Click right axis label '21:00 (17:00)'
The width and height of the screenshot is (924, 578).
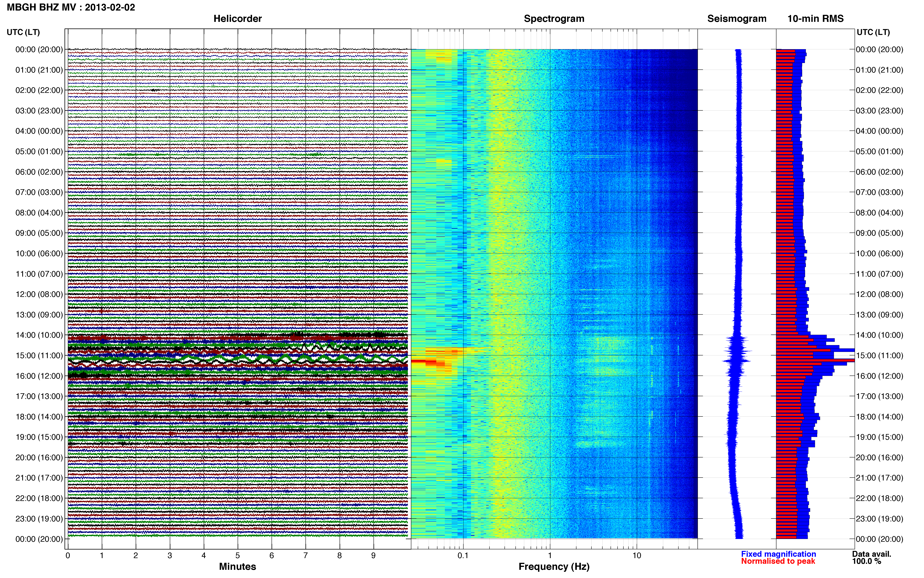click(879, 478)
